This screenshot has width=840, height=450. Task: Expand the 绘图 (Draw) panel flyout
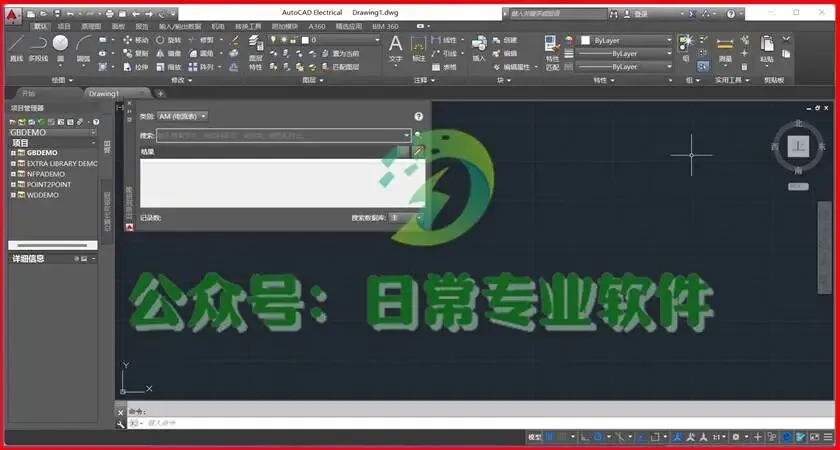click(62, 80)
